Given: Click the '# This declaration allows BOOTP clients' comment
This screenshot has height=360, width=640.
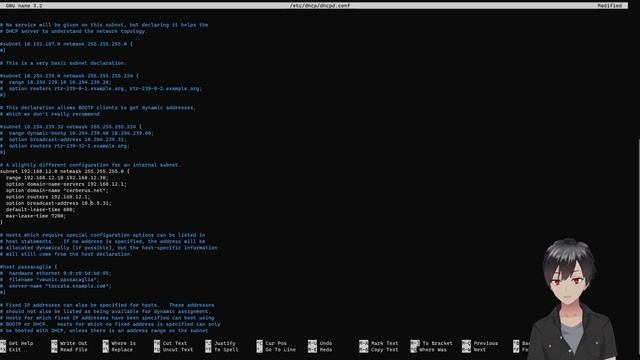Looking at the screenshot, I should [98, 108].
